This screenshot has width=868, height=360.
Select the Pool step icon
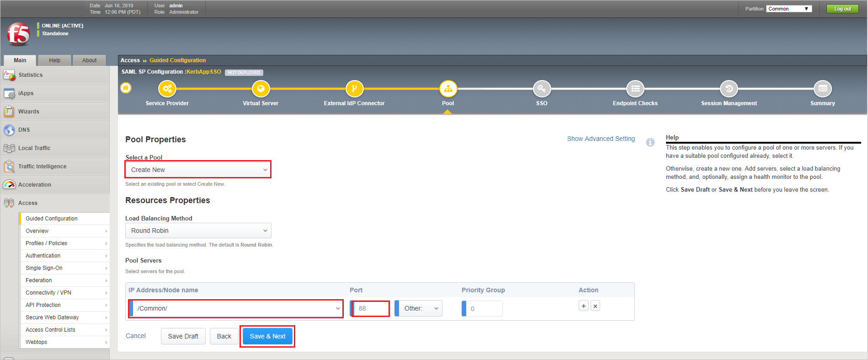[x=448, y=89]
